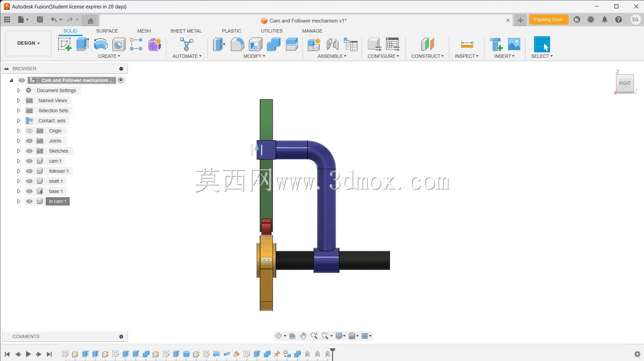
Task: Open the SG profile menu
Action: coord(635,19)
